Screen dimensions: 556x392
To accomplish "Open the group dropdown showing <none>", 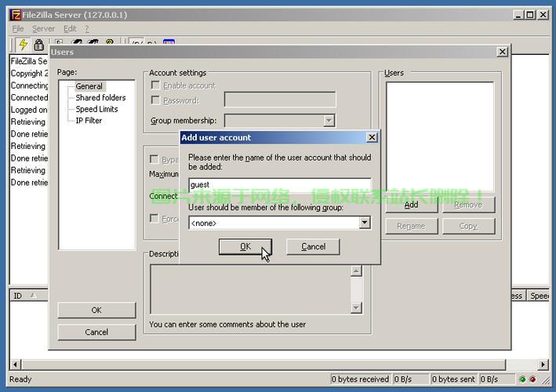I will [364, 223].
